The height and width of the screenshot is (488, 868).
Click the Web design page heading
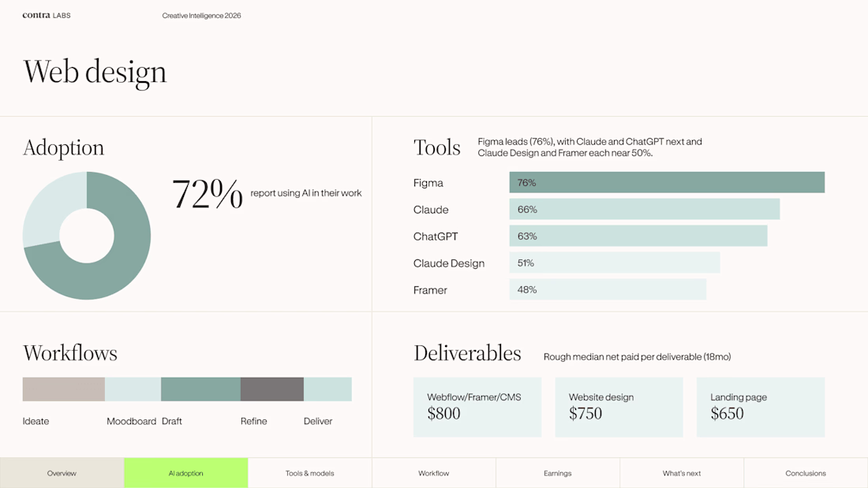[95, 72]
